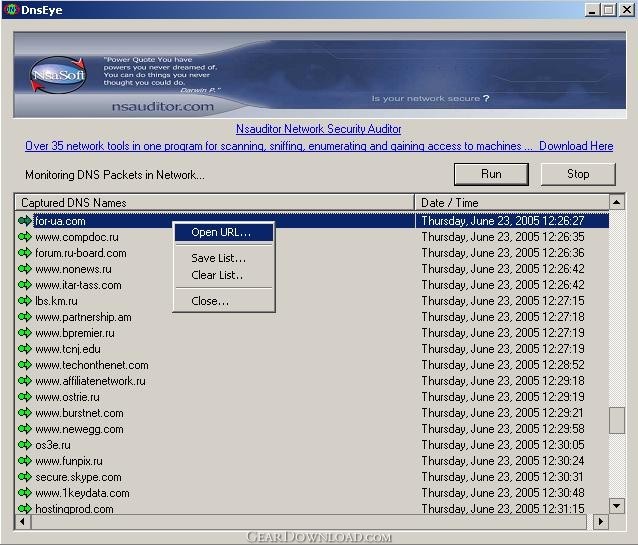The image size is (638, 545).
Task: Click the Stop button
Action: point(578,174)
